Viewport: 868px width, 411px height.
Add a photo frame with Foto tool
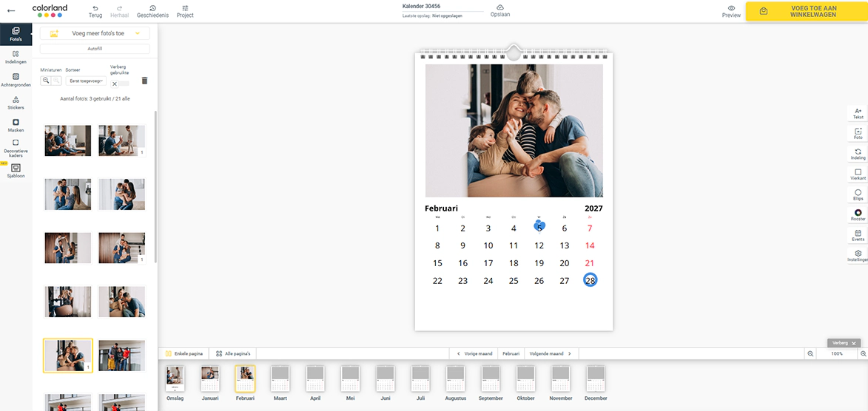click(858, 134)
